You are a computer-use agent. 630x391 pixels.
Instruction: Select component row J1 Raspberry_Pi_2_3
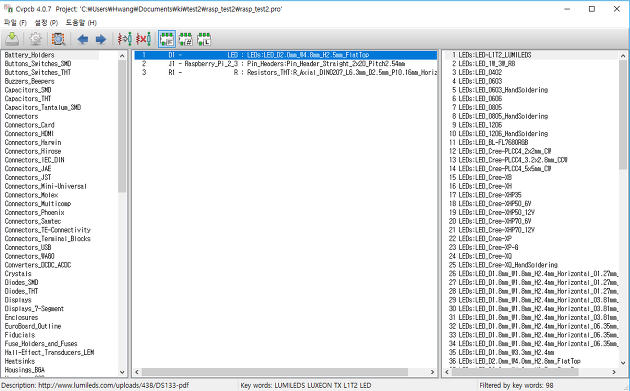pyautogui.click(x=285, y=63)
